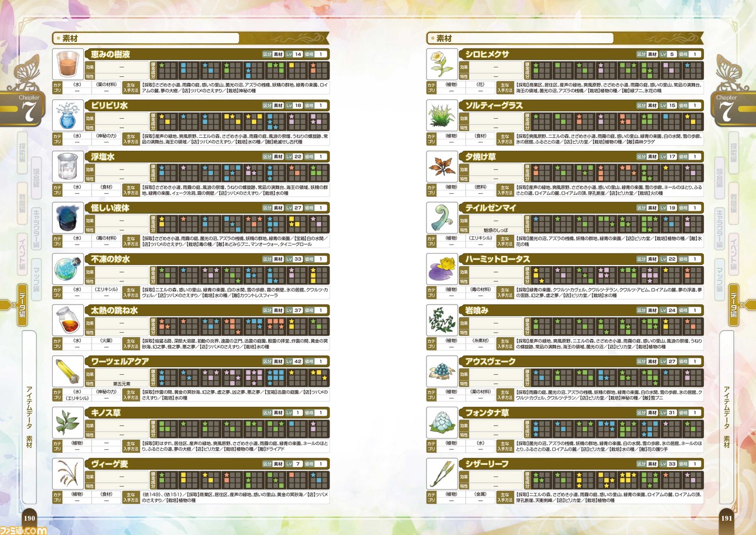Select the シザーリーフ scissor leaf icon

(442, 474)
